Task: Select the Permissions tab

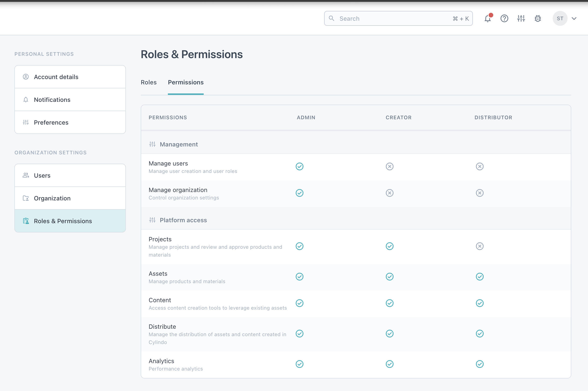Action: (186, 82)
